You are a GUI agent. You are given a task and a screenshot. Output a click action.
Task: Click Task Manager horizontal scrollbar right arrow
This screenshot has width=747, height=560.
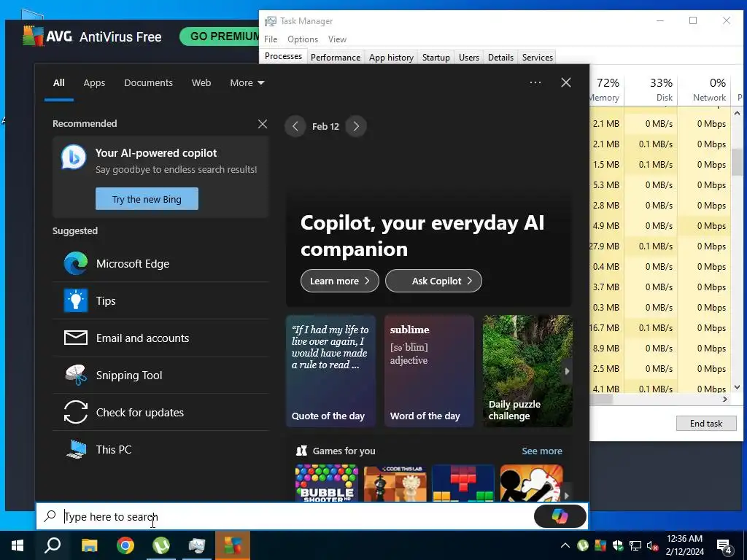coord(725,399)
